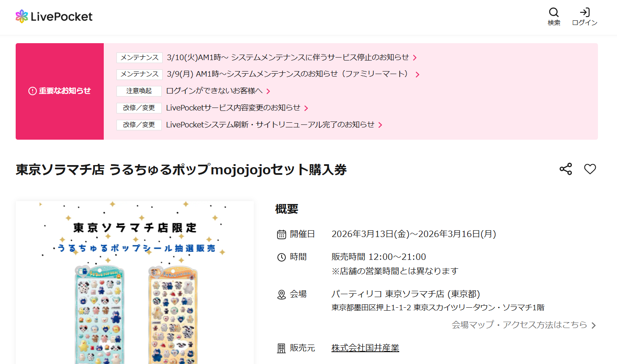Click the login arrow icon
The height and width of the screenshot is (364, 617).
point(585,13)
